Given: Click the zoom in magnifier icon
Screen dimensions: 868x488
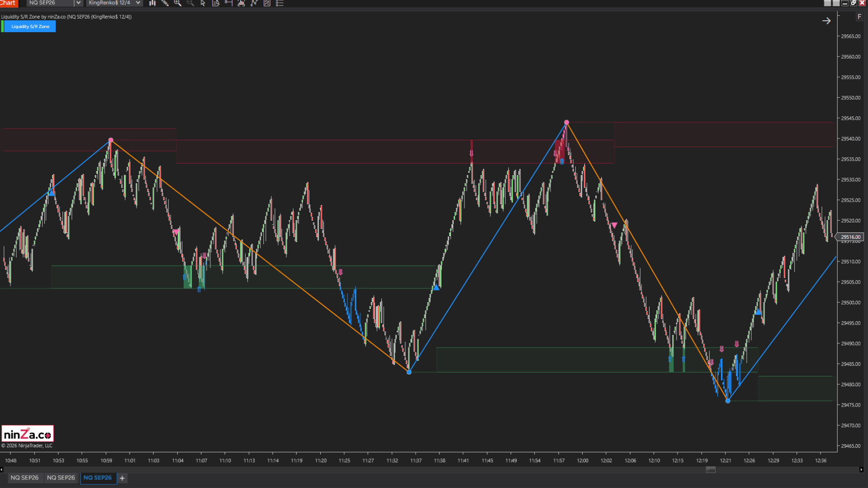Looking at the screenshot, I should [x=178, y=3].
